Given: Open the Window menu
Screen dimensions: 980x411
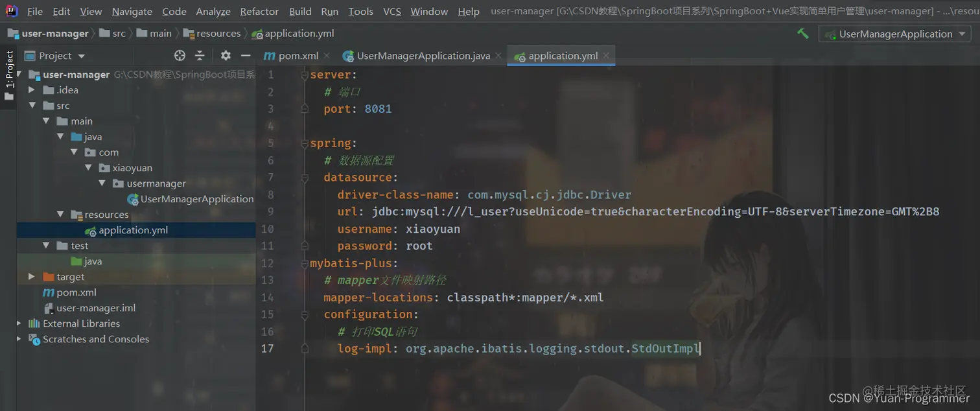Looking at the screenshot, I should click(429, 12).
